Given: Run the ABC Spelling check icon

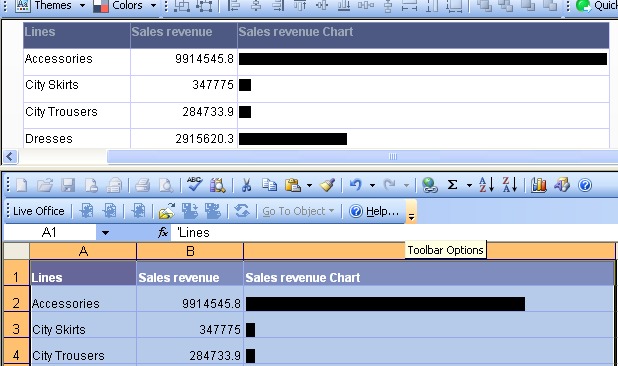Looking at the screenshot, I should [x=194, y=184].
